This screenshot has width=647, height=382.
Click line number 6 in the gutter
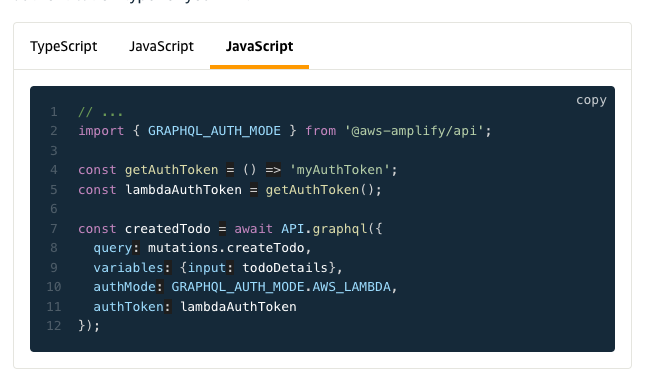pyautogui.click(x=54, y=209)
